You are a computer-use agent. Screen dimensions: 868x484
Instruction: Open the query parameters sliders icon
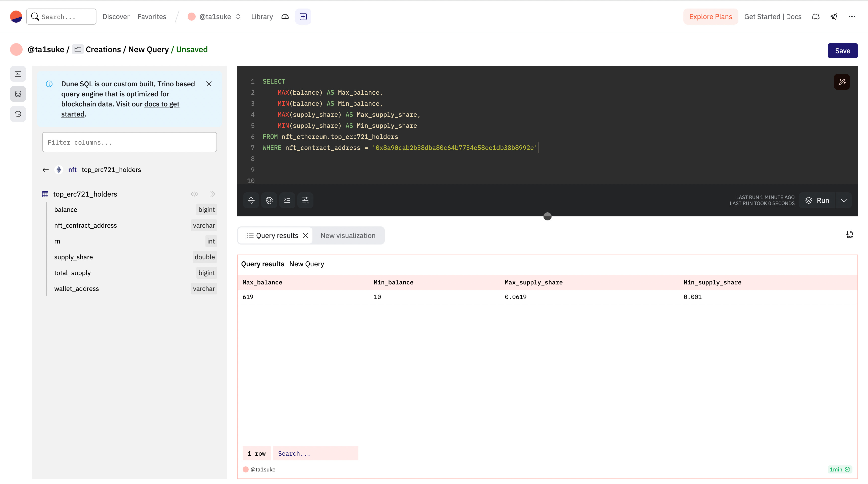tap(305, 200)
